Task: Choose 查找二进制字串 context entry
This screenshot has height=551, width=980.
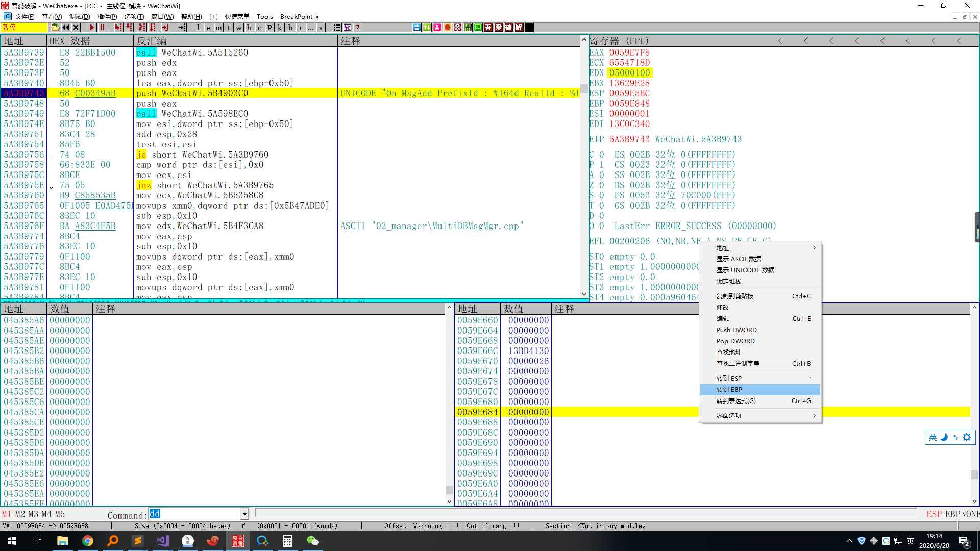Action: coord(761,364)
